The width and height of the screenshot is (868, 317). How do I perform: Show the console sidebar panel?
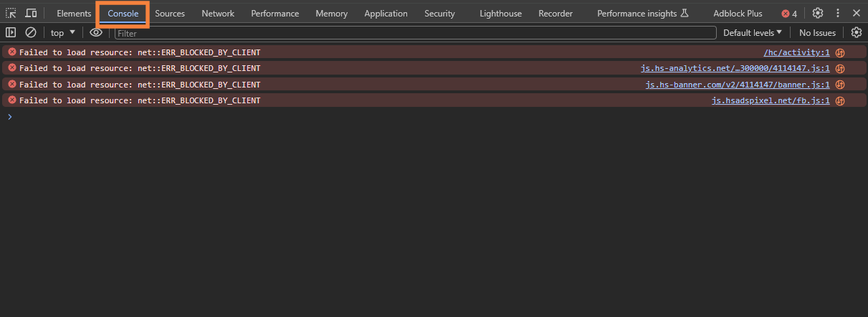(x=11, y=32)
